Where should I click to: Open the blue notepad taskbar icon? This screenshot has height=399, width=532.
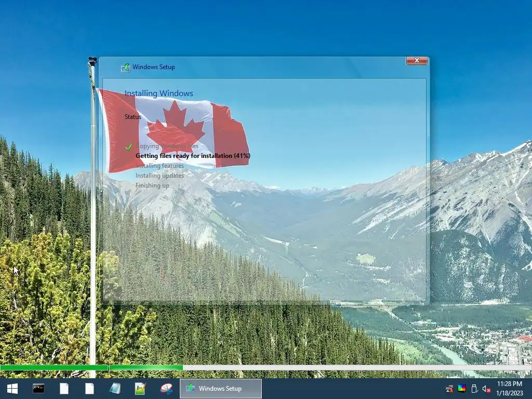coord(115,389)
